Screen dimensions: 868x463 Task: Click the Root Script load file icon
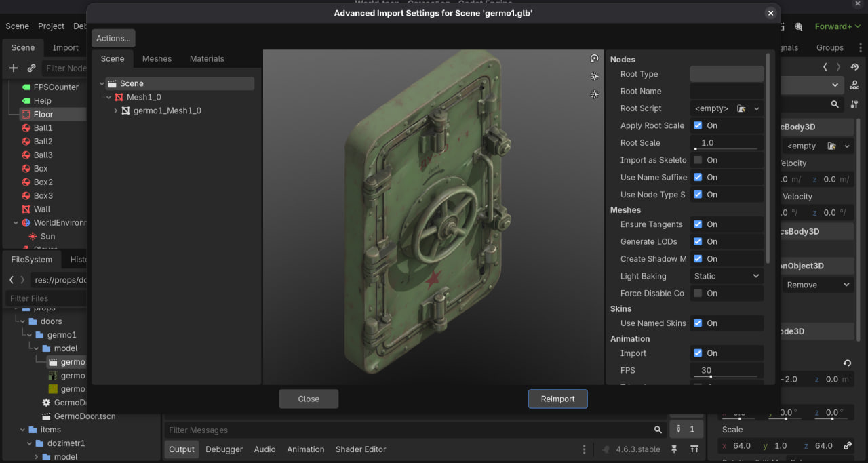click(741, 108)
